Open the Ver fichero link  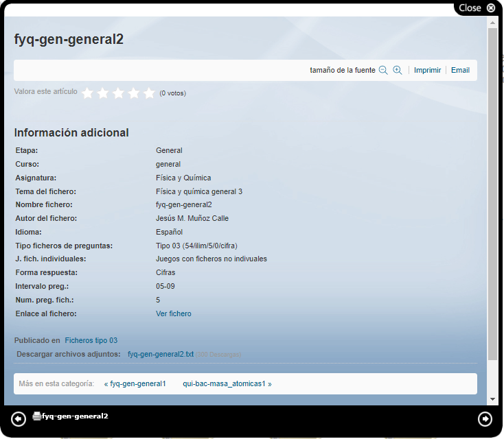point(174,313)
